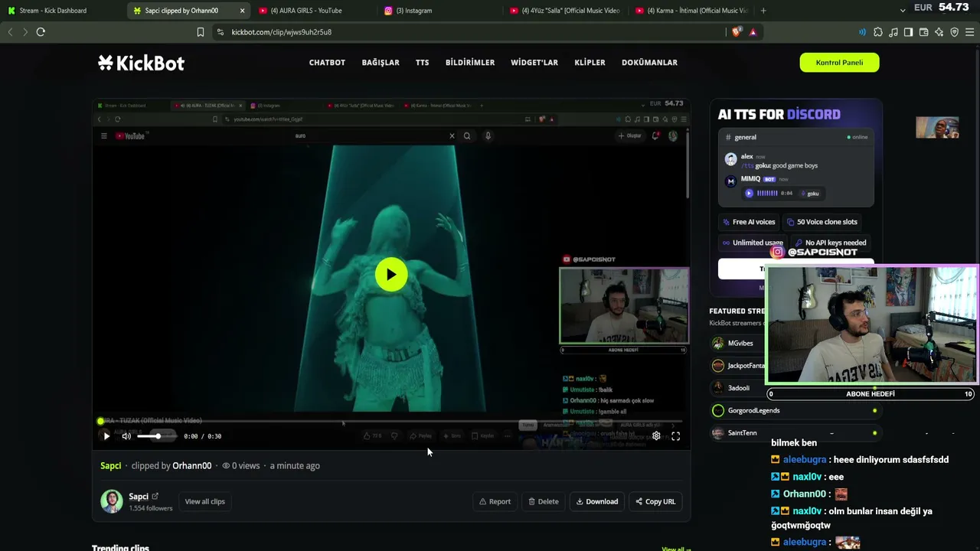Report this clip
980x551 pixels.
click(x=495, y=502)
